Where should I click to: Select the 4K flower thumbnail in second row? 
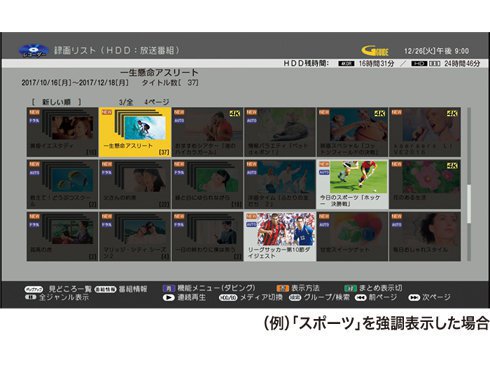tap(425, 184)
